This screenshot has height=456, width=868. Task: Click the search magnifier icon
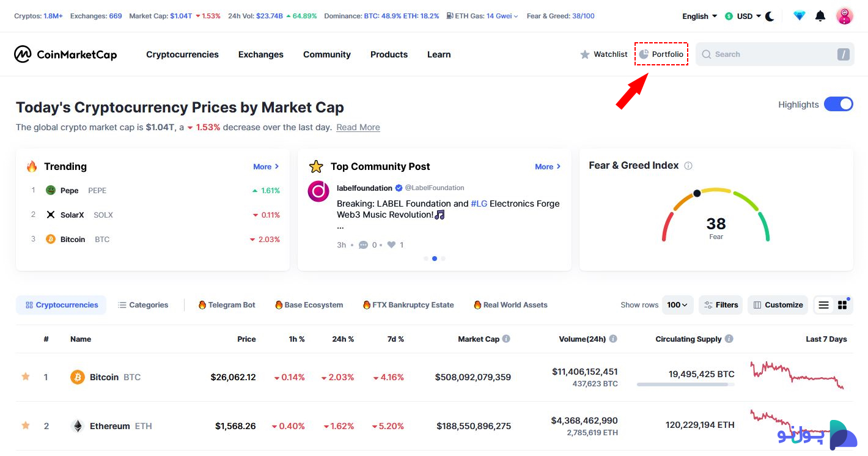[x=707, y=54]
